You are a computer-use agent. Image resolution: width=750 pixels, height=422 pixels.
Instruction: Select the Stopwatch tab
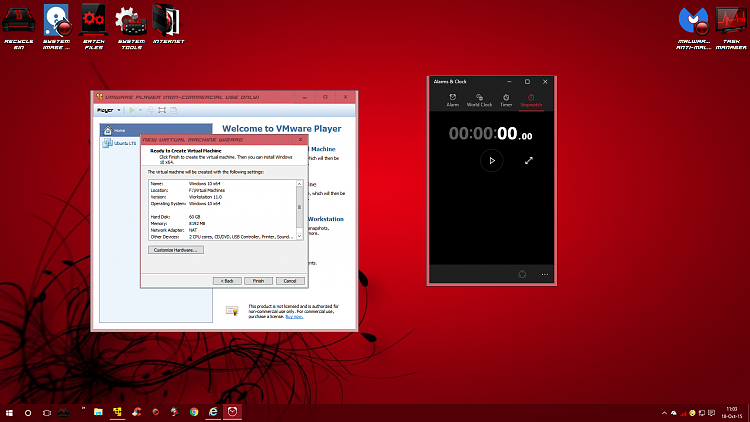click(x=531, y=100)
